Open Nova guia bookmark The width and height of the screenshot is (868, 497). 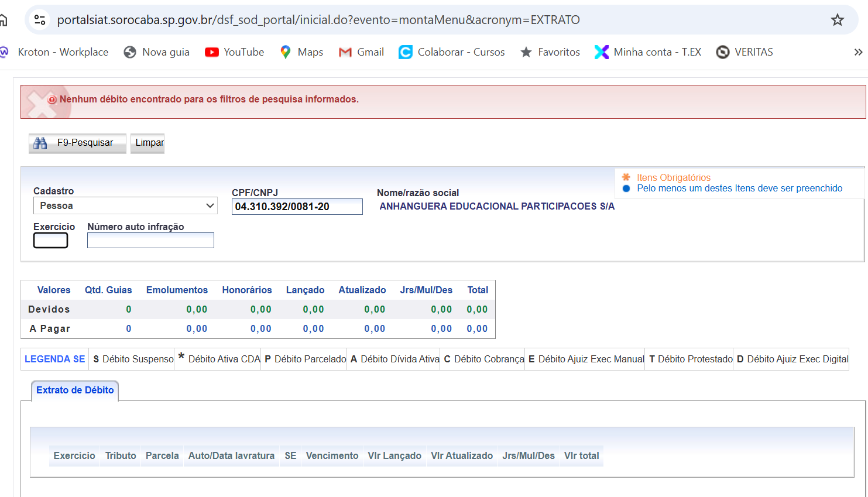pyautogui.click(x=157, y=52)
